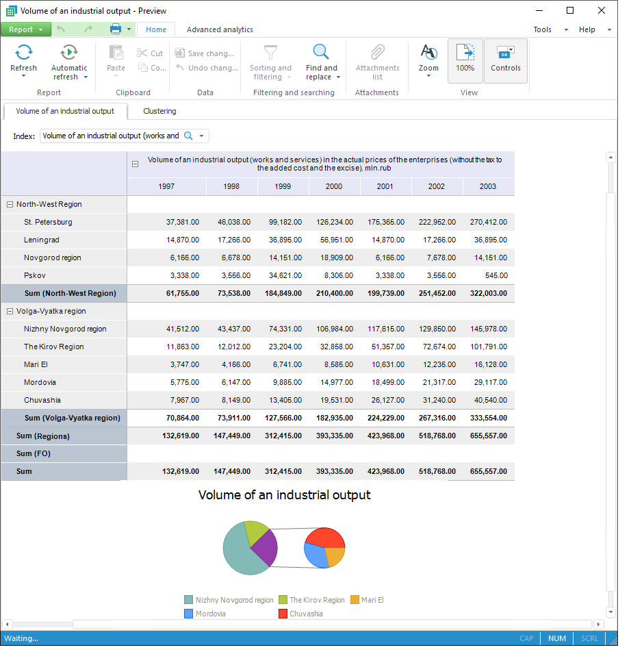Click the vertical scrollbar down arrow
This screenshot has width=644, height=665.
click(x=610, y=612)
